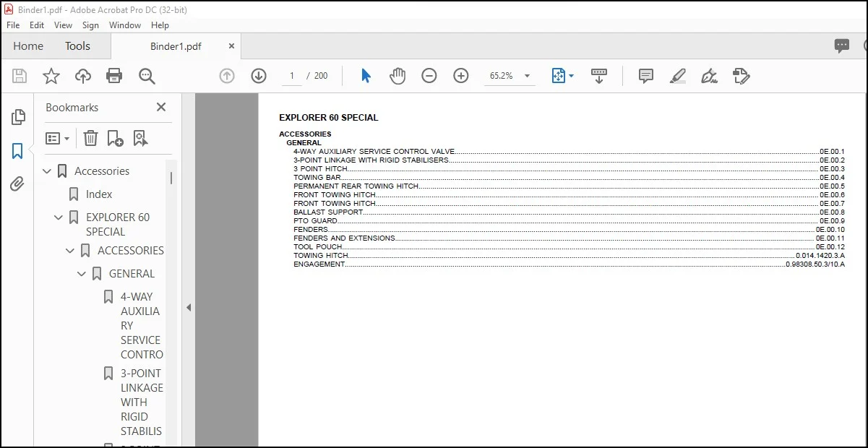The width and height of the screenshot is (868, 448).
Task: Select the Binder1.pdf document tab
Action: 176,46
